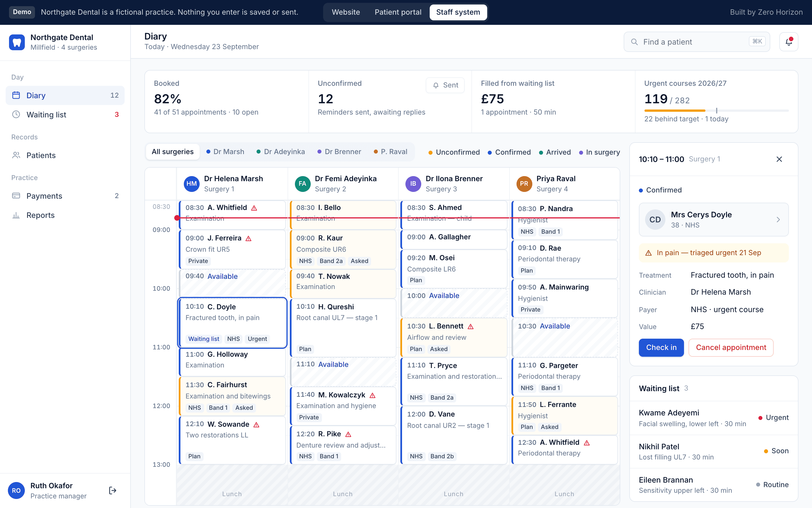Viewport: 812px width, 508px height.
Task: Close the 10:10 – 11:00 appointment panel
Action: point(779,159)
